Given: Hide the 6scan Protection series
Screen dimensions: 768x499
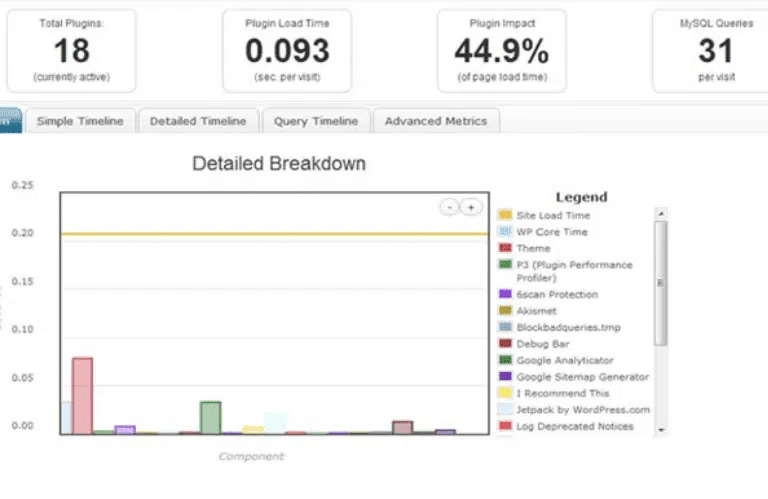Looking at the screenshot, I should coord(505,295).
